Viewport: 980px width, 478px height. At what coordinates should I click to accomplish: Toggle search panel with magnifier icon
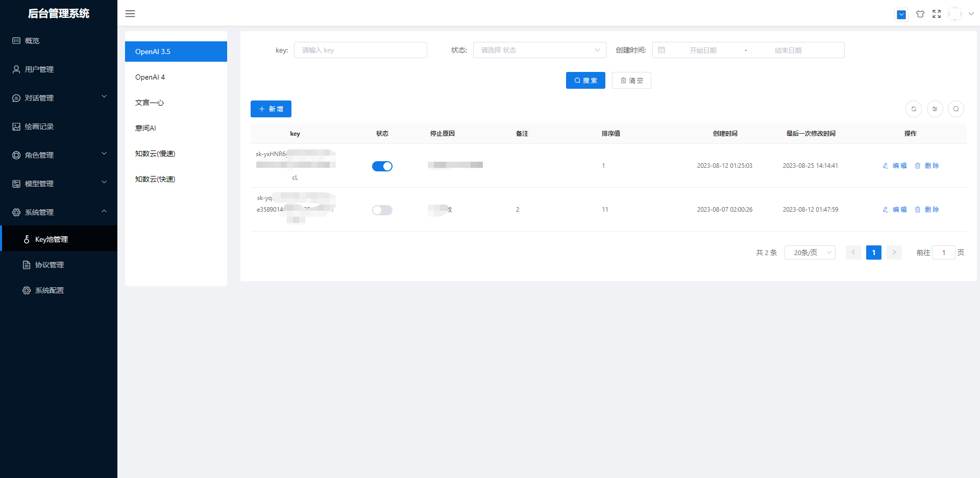pyautogui.click(x=955, y=109)
